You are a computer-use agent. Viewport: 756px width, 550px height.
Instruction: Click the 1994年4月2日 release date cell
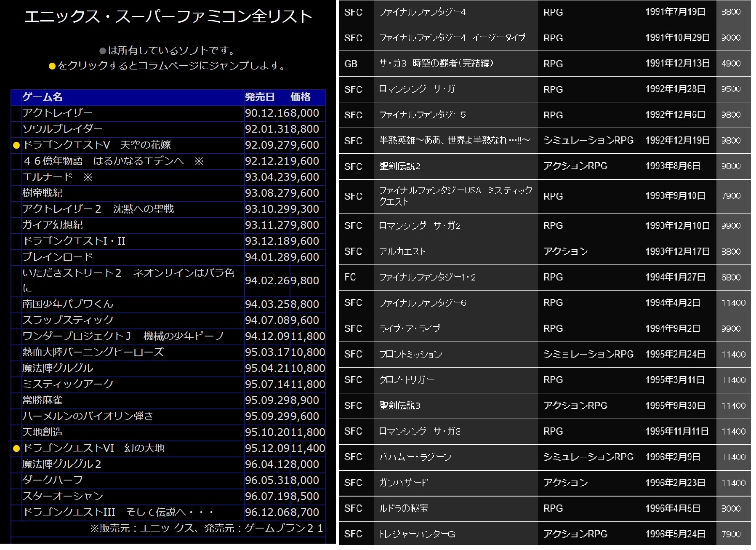pyautogui.click(x=673, y=303)
